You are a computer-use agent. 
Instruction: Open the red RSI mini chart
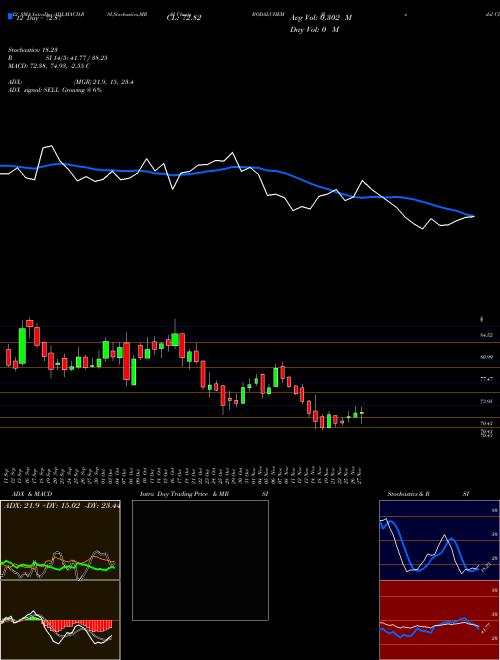(439, 620)
